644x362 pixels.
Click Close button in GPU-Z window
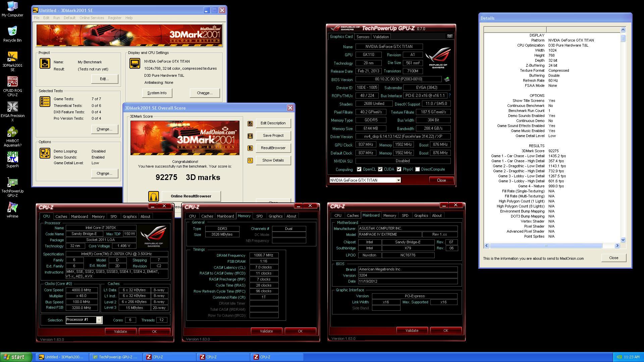pyautogui.click(x=441, y=180)
